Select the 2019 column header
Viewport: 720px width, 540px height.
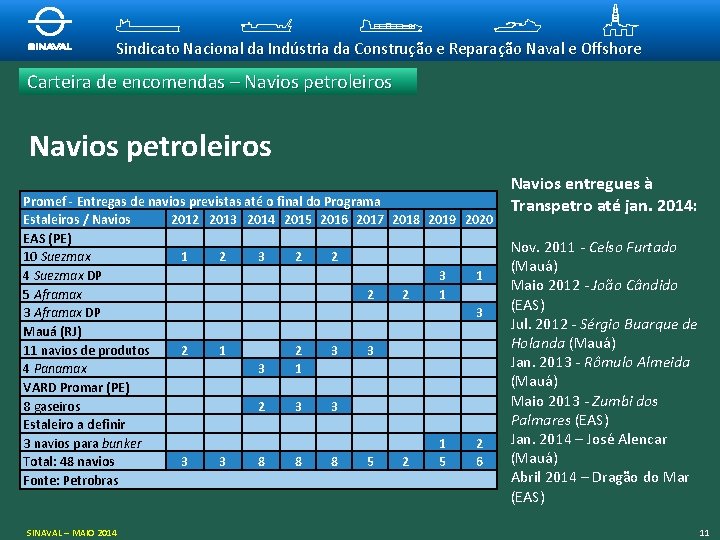coord(442,219)
